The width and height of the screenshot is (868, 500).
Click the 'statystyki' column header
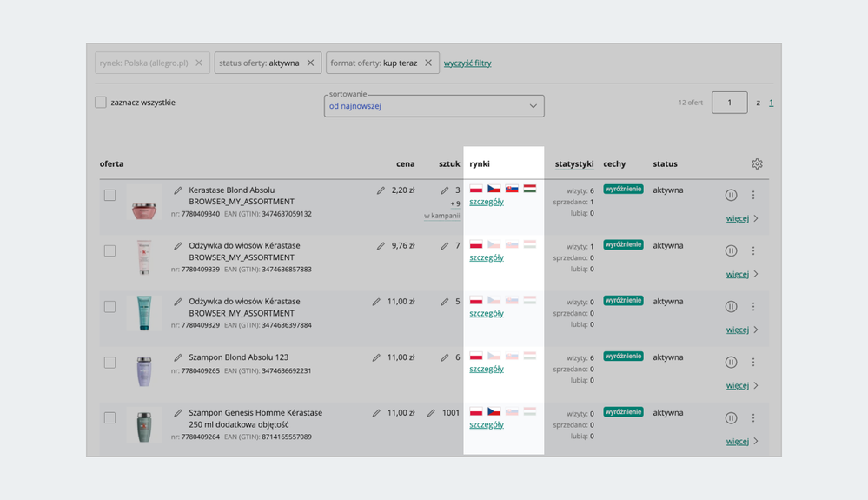click(573, 163)
